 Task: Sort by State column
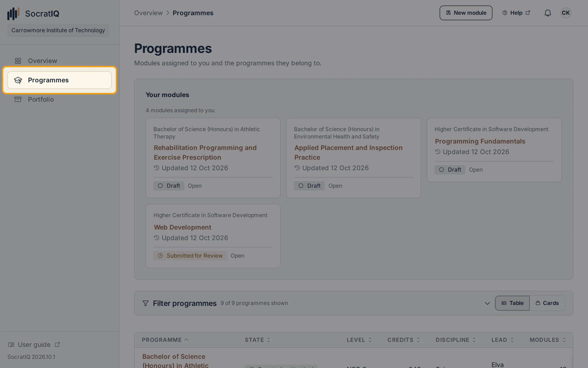[x=257, y=340]
